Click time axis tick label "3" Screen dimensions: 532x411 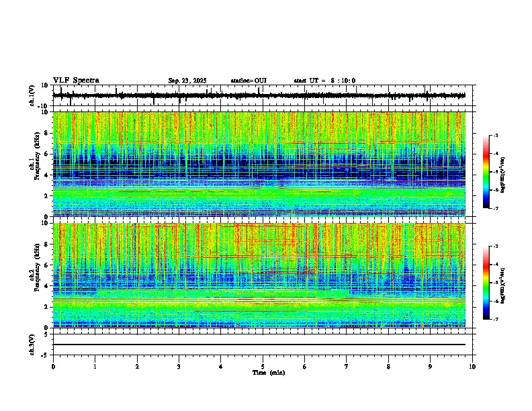point(179,367)
